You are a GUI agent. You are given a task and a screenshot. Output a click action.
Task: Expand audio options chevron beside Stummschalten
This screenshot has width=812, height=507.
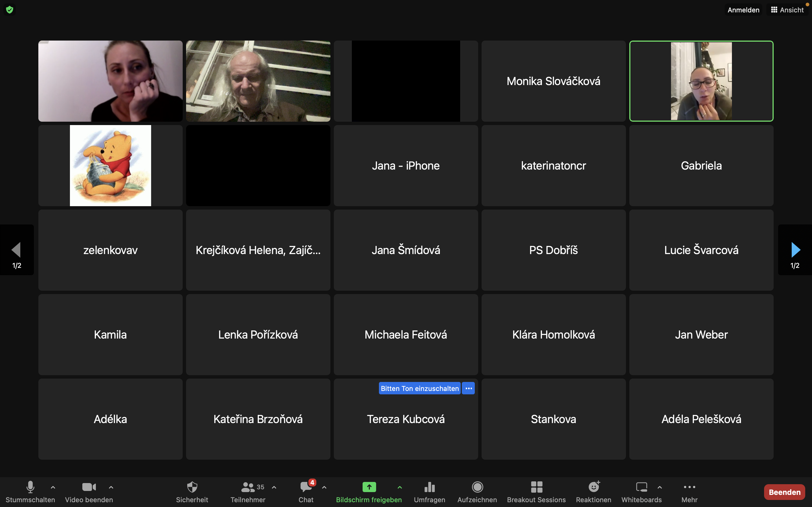tap(53, 487)
